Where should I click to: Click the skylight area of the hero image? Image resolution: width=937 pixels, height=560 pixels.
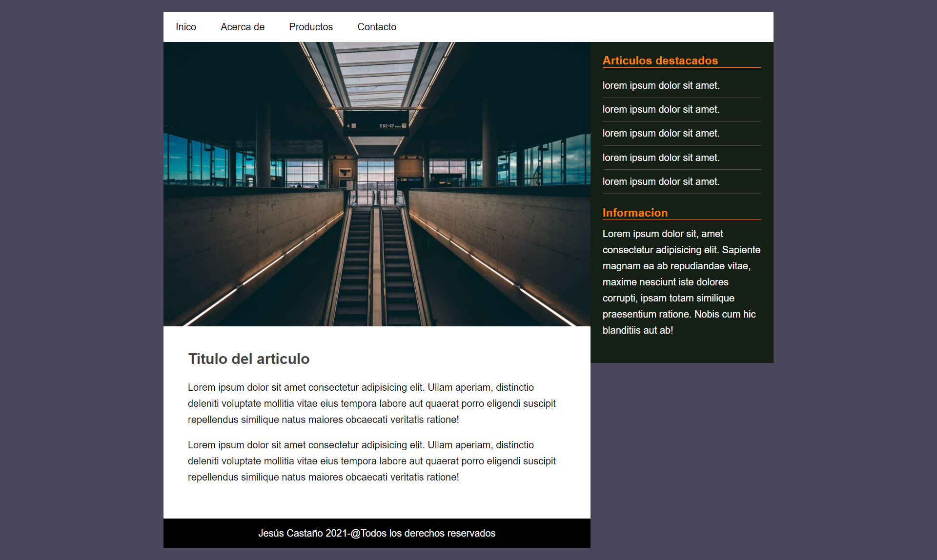[377, 78]
